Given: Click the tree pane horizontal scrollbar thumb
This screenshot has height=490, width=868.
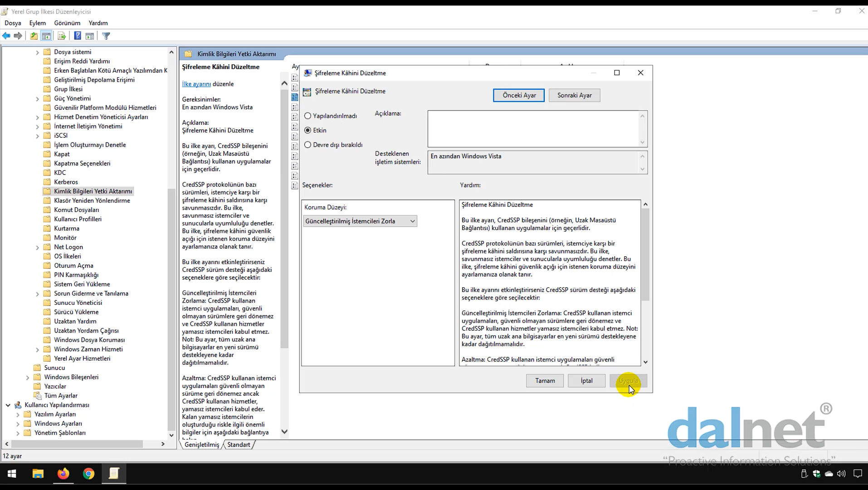Looking at the screenshot, I should click(x=77, y=444).
